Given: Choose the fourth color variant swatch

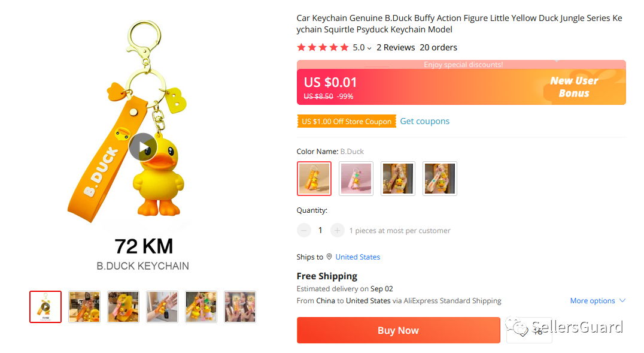Looking at the screenshot, I should click(440, 179).
